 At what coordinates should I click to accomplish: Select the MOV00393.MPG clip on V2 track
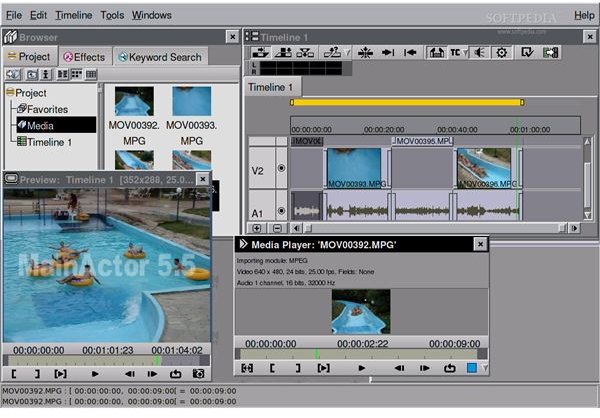pos(357,168)
